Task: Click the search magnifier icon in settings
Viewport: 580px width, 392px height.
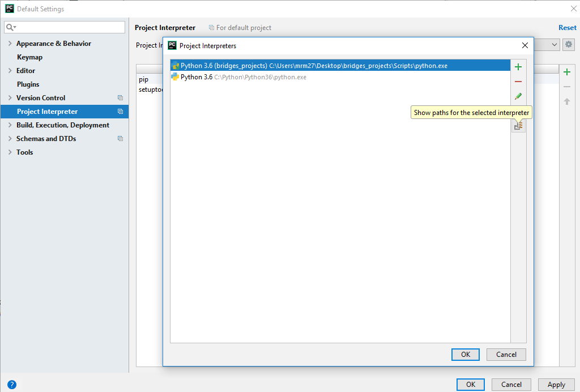Action: pos(11,27)
